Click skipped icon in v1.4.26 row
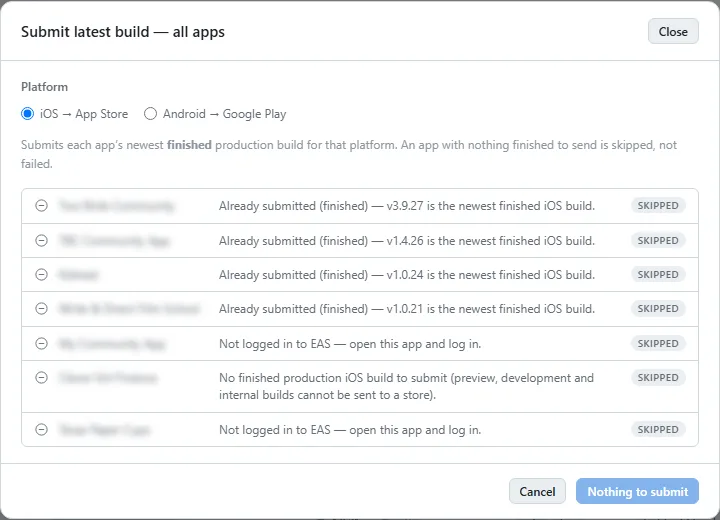 click(x=41, y=240)
